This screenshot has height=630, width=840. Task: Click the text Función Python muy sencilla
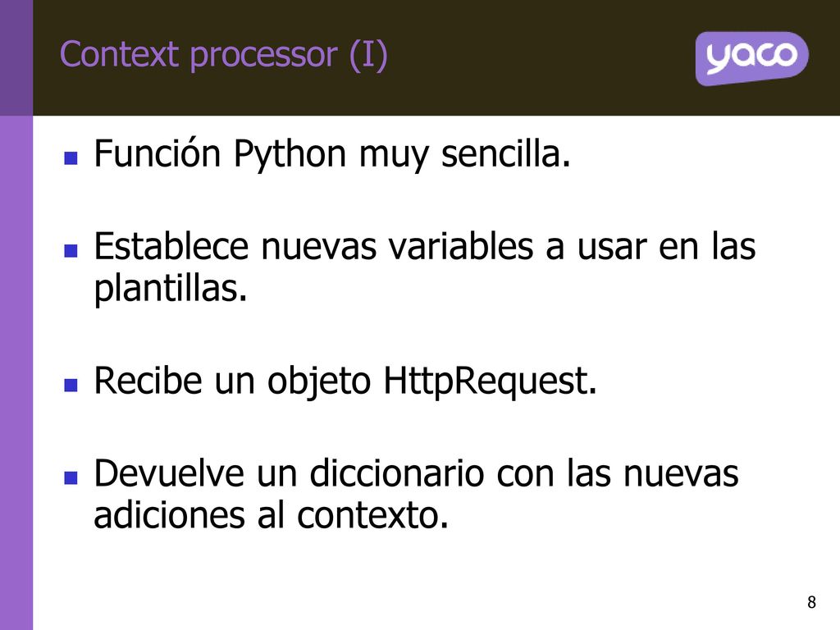pyautogui.click(x=332, y=155)
